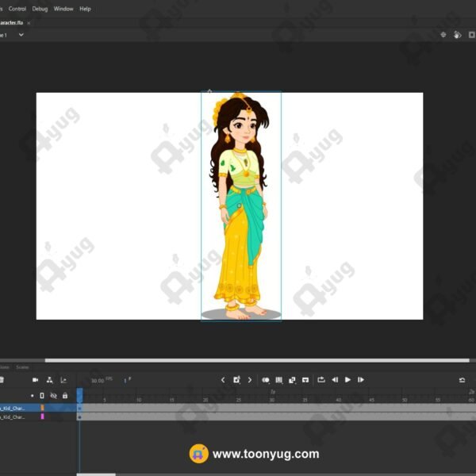This screenshot has height=476, width=476.
Task: Toggle Edit Multiple Frames icon
Action: (279, 380)
